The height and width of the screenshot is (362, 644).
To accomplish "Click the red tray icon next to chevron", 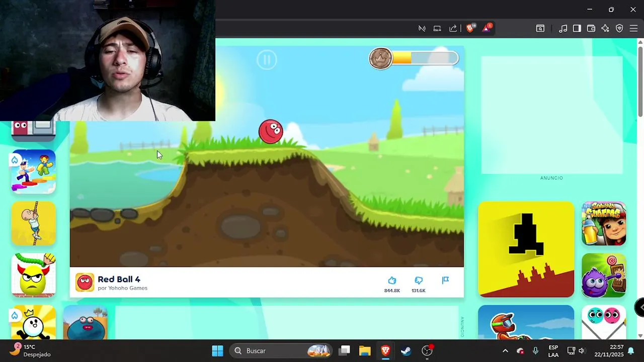I will [520, 351].
